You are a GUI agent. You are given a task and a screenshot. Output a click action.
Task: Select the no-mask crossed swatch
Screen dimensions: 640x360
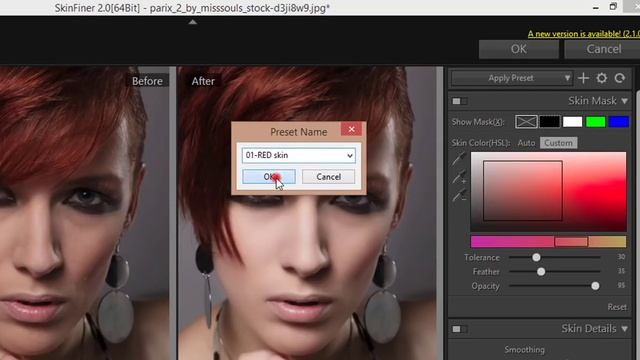pos(526,122)
